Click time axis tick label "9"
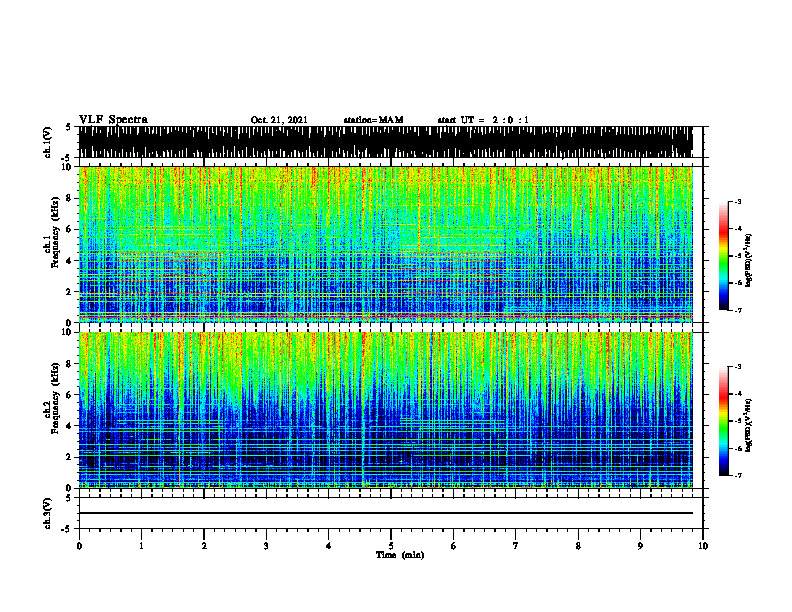The image size is (792, 612). [x=640, y=546]
